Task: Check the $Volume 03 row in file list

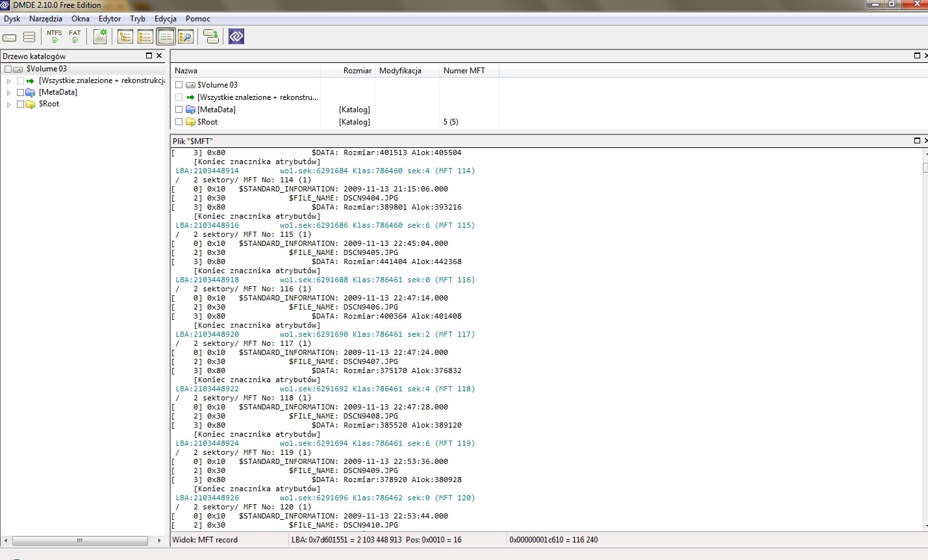Action: pos(179,85)
